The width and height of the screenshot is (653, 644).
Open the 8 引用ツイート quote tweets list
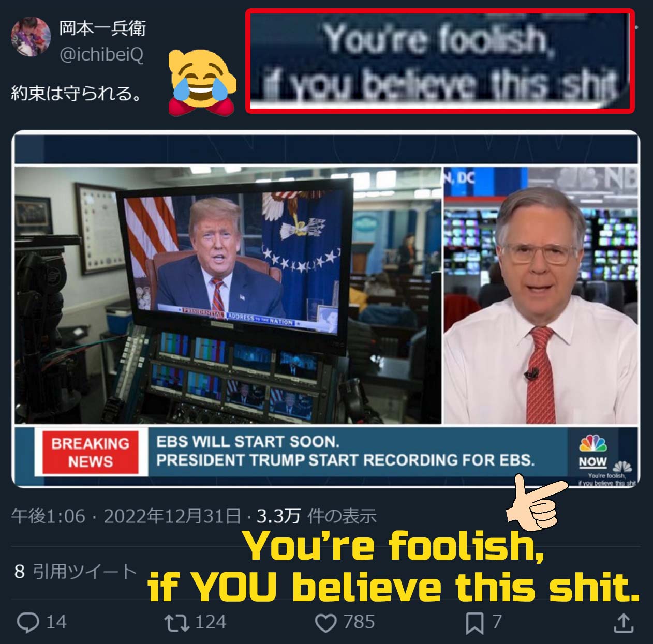(76, 572)
